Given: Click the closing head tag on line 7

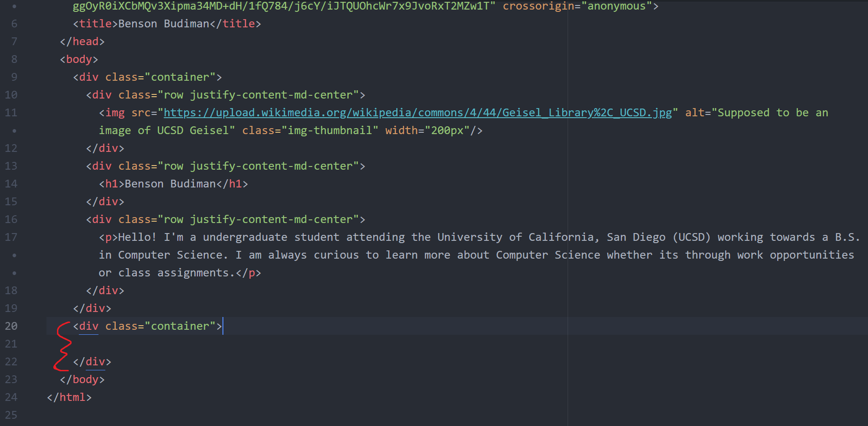Looking at the screenshot, I should (x=82, y=42).
